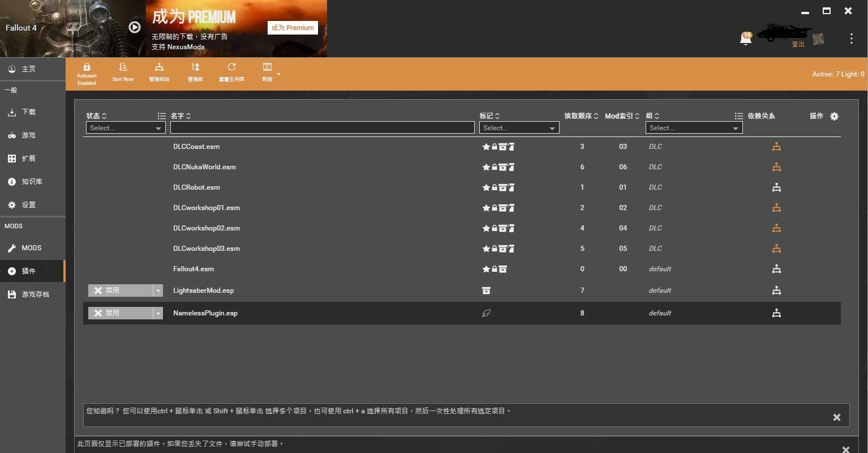The height and width of the screenshot is (453, 868).
Task: Click dependency icon for DLCRobot.esm
Action: click(x=776, y=187)
